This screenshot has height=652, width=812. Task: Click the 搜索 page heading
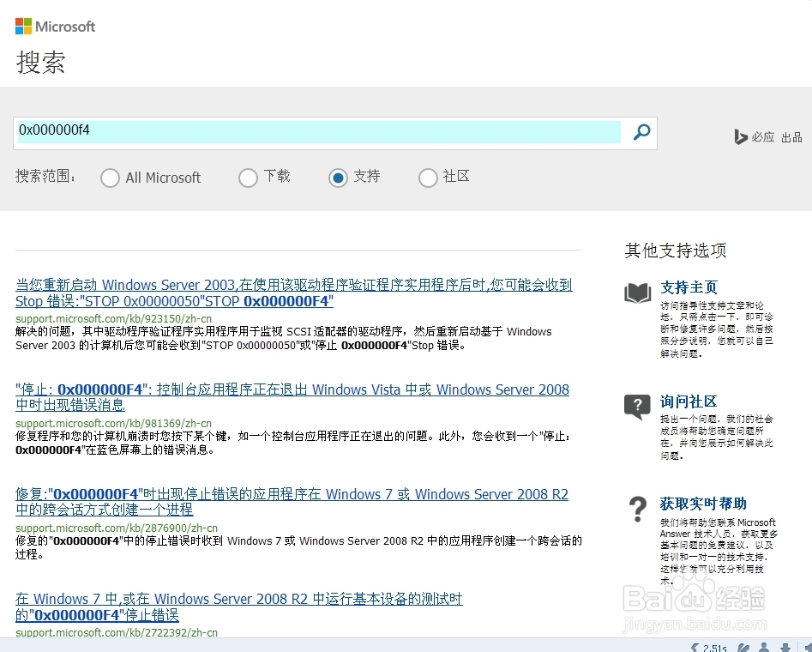[40, 62]
